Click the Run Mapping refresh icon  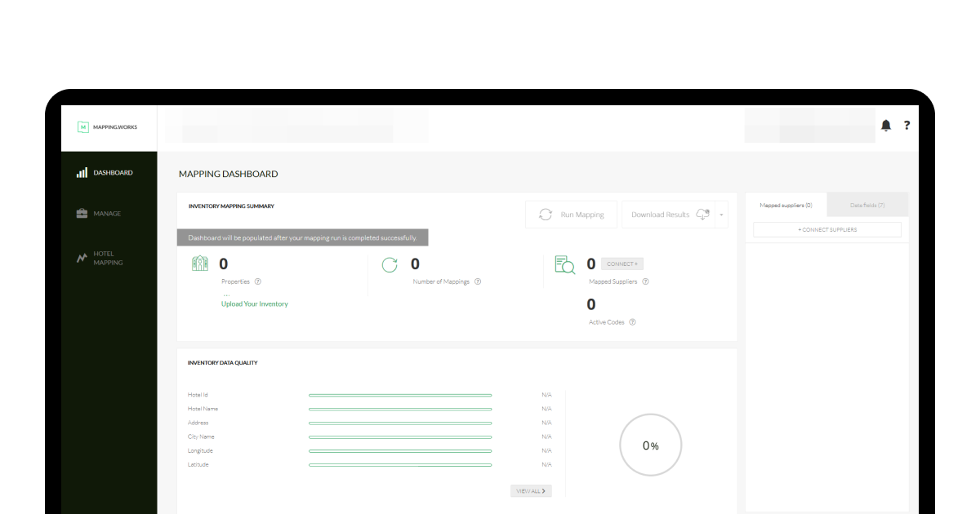(x=546, y=215)
